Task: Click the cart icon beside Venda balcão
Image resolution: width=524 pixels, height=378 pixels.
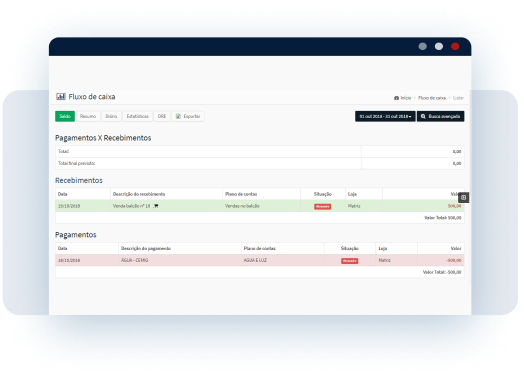Action: tap(156, 206)
